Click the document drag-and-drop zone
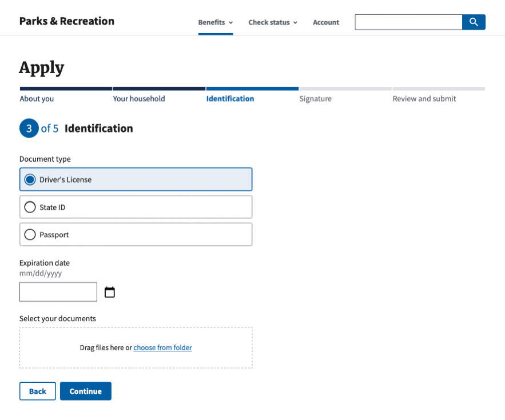This screenshot has height=420, width=505. coord(136,347)
